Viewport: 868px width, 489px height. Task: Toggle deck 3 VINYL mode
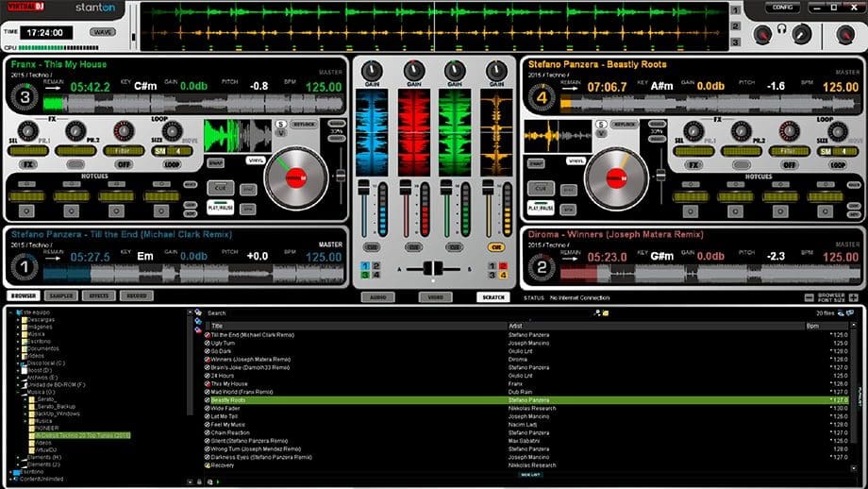(x=255, y=160)
